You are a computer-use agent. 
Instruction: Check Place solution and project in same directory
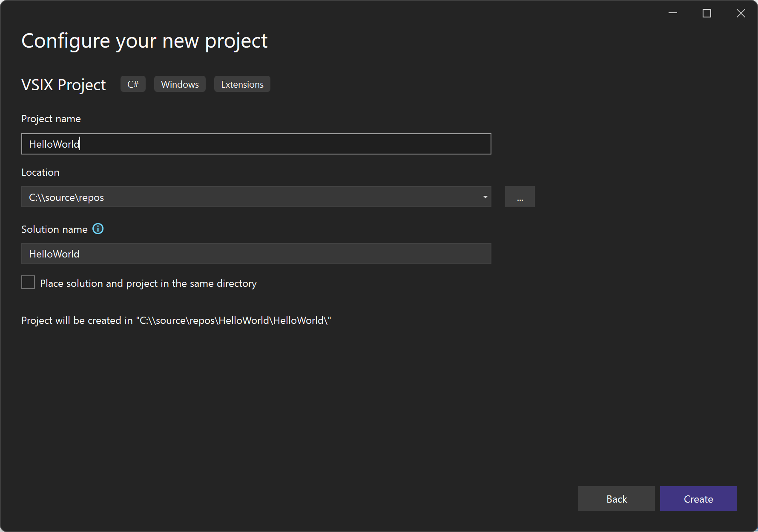click(28, 282)
